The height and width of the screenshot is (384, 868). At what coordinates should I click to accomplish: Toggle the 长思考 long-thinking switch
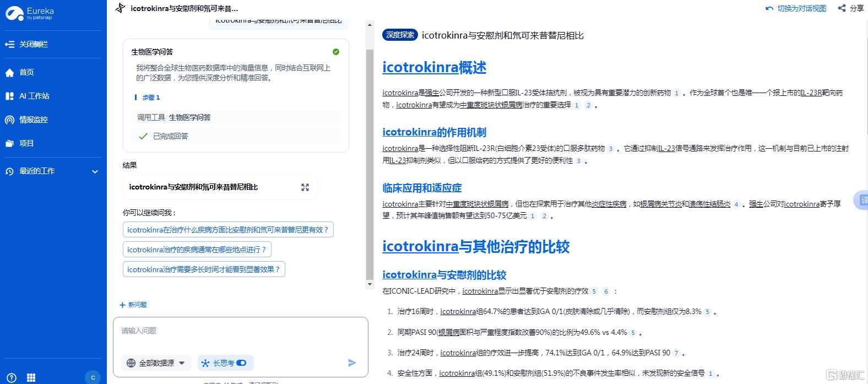pos(241,363)
